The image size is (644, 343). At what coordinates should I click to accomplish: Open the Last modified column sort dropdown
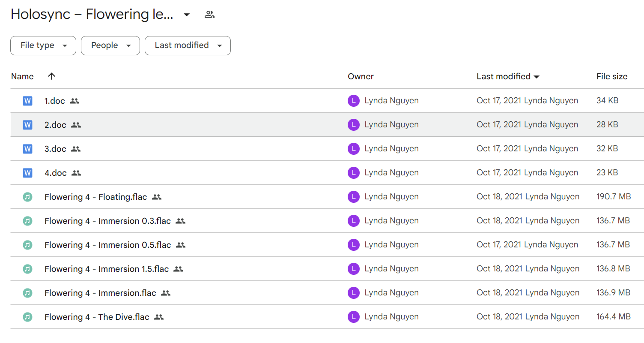click(537, 77)
